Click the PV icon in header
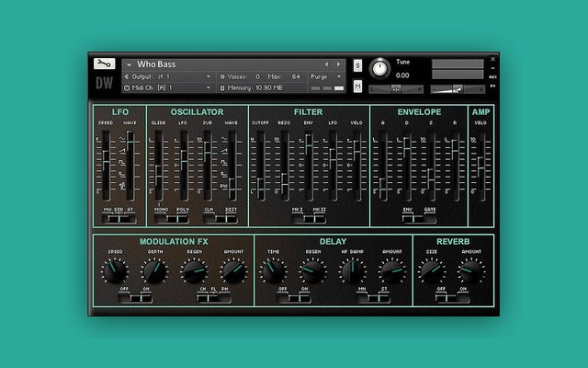This screenshot has height=368, width=588. click(x=492, y=86)
